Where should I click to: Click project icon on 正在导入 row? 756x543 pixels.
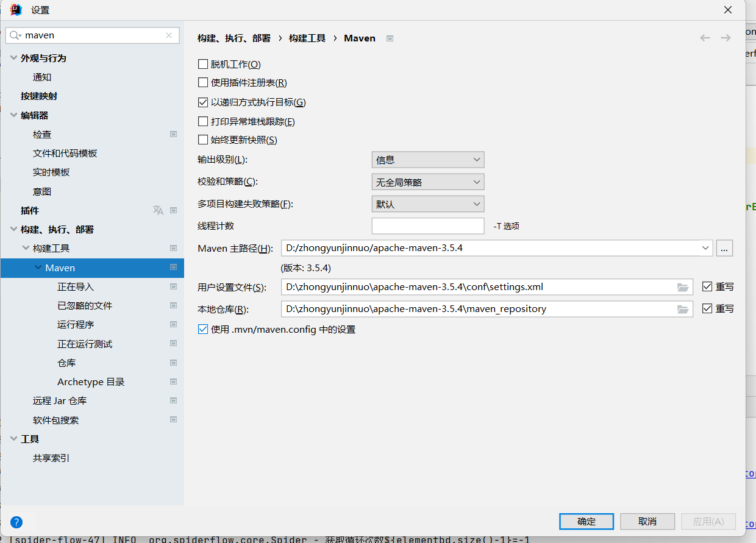(174, 286)
